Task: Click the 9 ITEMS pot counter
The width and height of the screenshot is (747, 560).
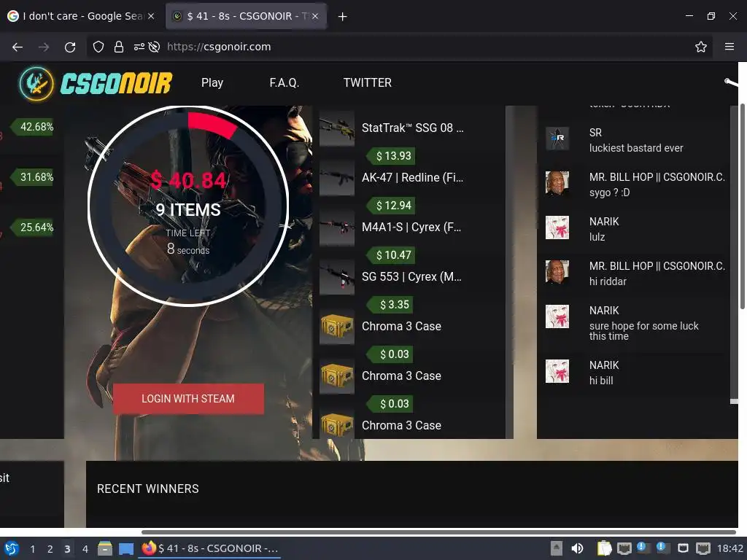Action: pyautogui.click(x=188, y=209)
